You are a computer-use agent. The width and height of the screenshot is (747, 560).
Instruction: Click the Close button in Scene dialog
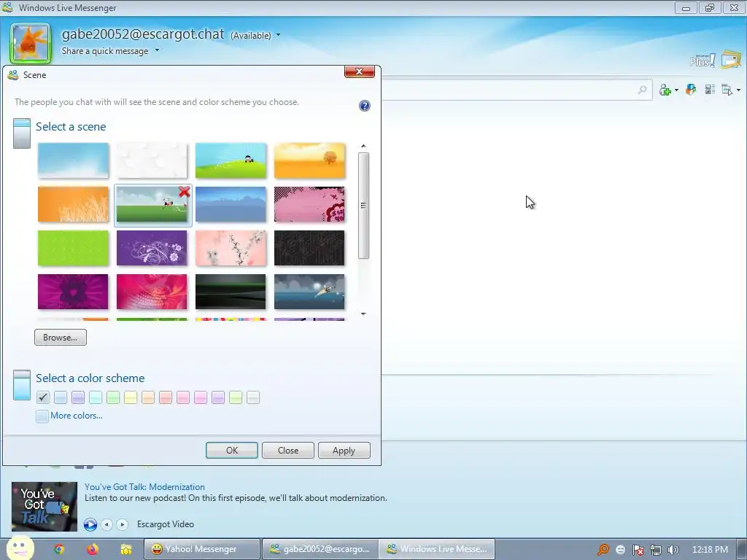(x=288, y=451)
